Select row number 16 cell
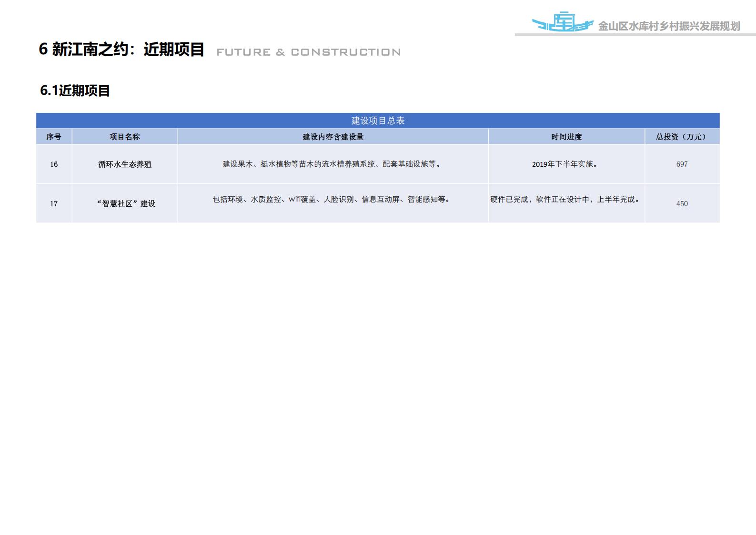Screen dimensions: 756x535 point(54,164)
